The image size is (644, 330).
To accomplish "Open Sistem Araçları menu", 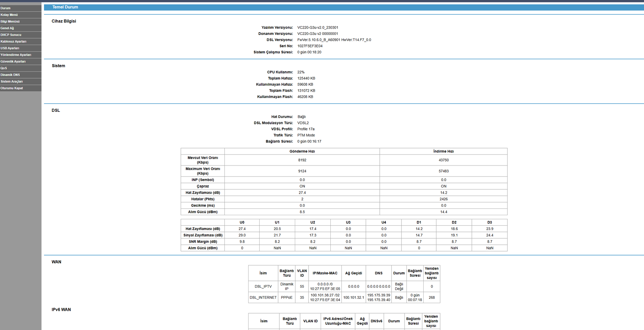I will click(x=20, y=82).
